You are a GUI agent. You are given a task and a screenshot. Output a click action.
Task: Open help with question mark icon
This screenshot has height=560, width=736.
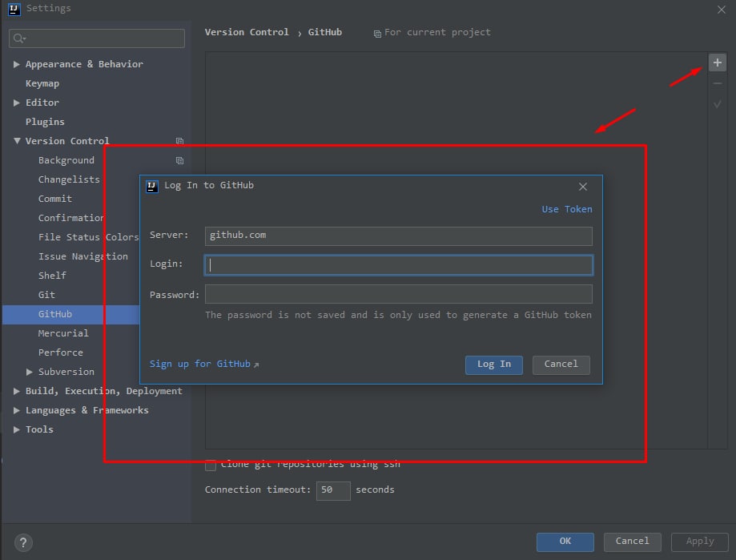coord(23,542)
